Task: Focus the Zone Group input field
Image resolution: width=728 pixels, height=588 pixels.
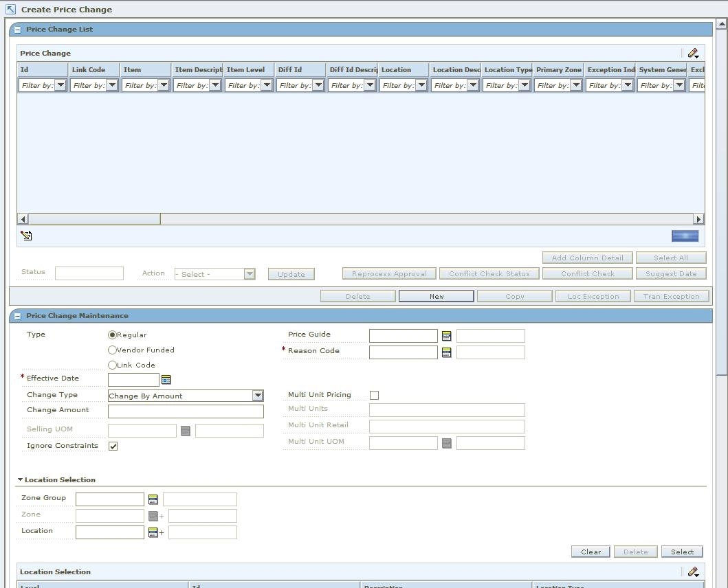Action: click(109, 499)
